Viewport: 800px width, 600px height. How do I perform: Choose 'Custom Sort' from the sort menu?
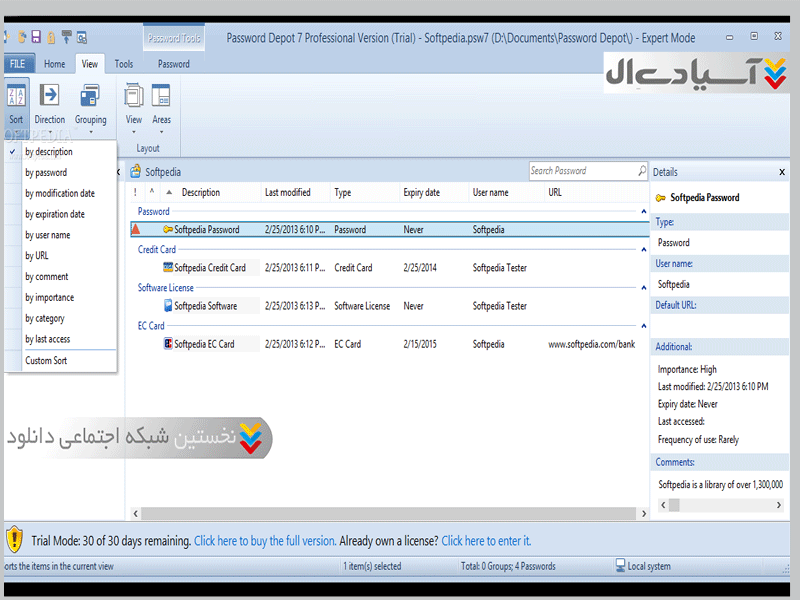point(46,361)
